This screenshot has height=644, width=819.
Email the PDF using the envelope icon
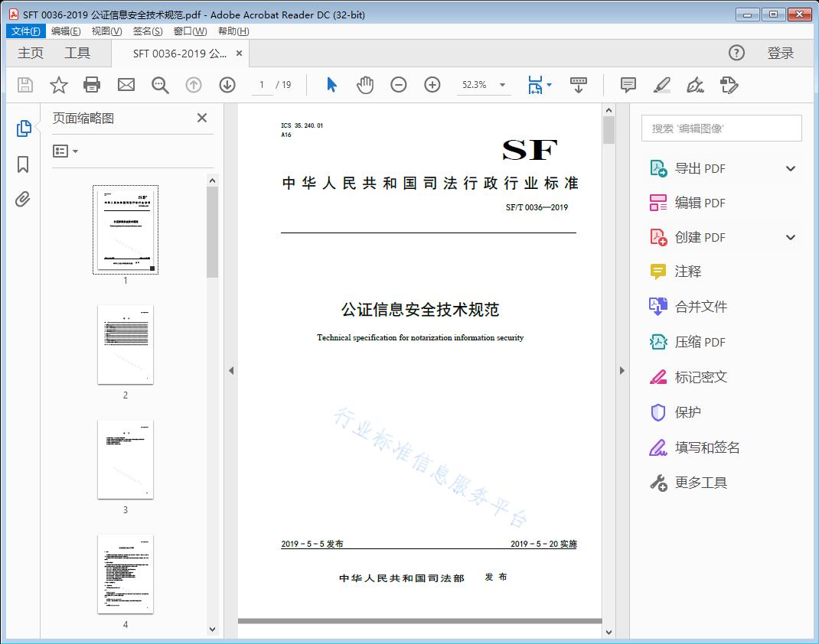click(x=126, y=85)
